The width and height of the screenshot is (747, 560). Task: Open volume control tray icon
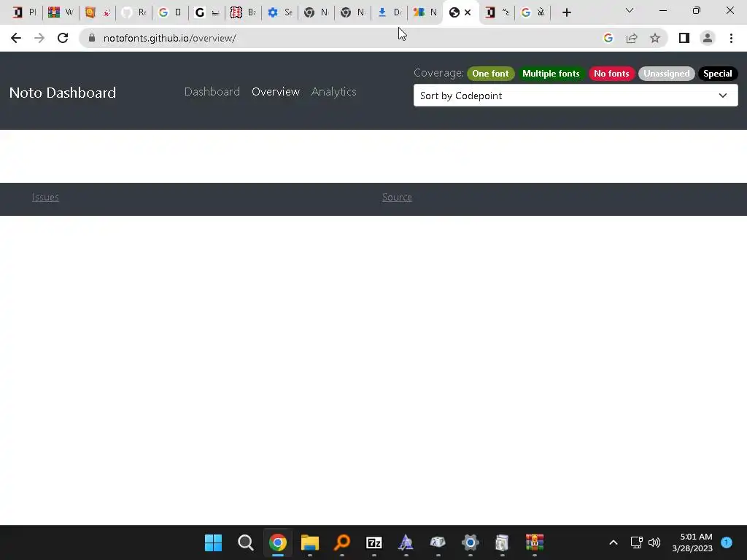pos(654,542)
